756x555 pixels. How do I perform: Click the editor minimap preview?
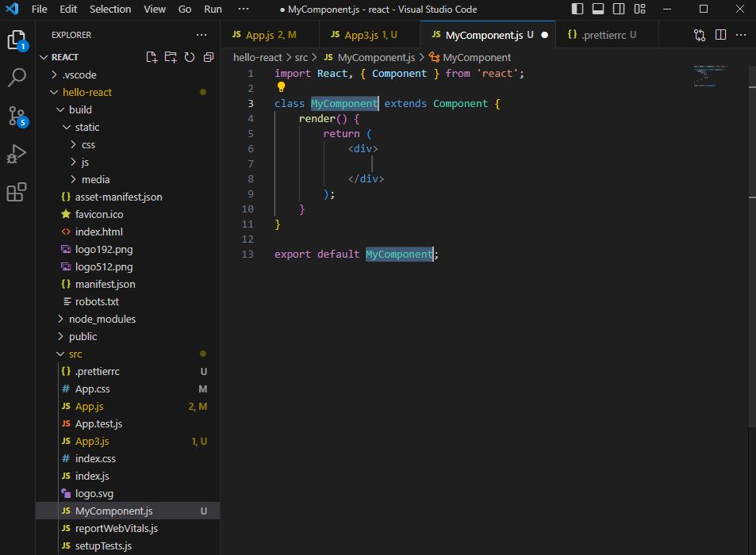click(710, 76)
